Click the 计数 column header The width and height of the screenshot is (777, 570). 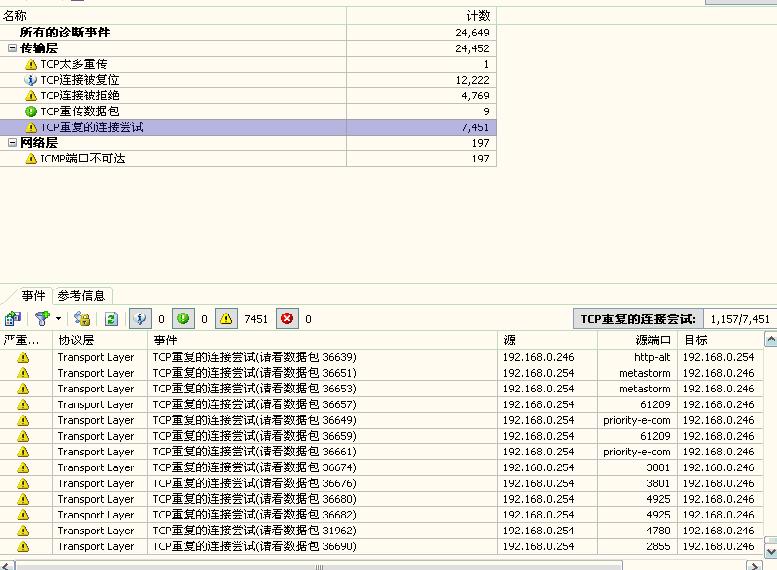[421, 16]
